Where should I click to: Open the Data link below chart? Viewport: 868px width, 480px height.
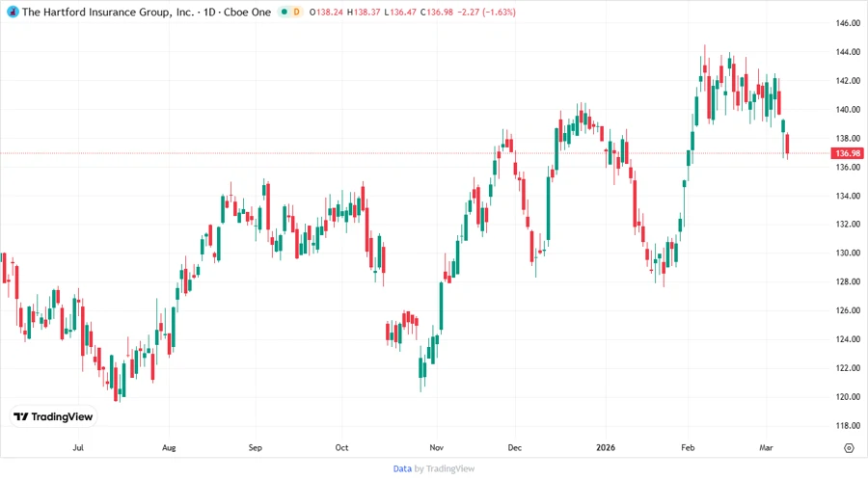click(402, 468)
